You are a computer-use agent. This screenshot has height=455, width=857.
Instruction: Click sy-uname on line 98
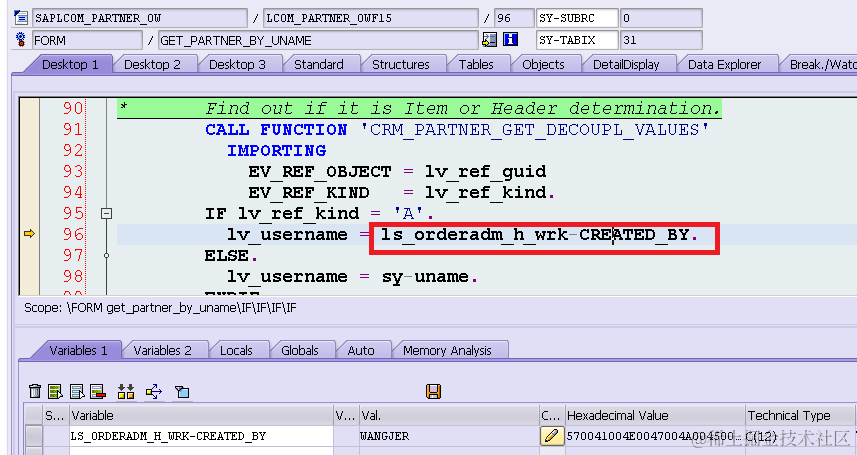pyautogui.click(x=425, y=277)
